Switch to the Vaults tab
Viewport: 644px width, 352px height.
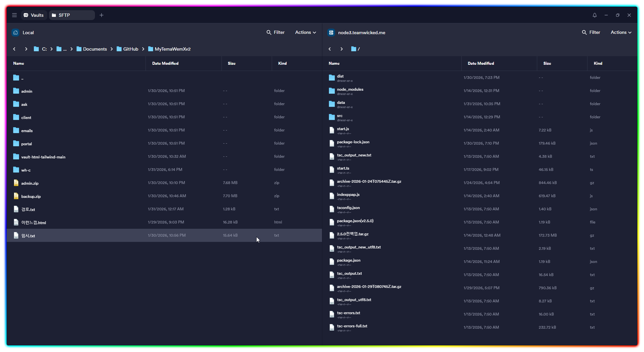(x=34, y=15)
